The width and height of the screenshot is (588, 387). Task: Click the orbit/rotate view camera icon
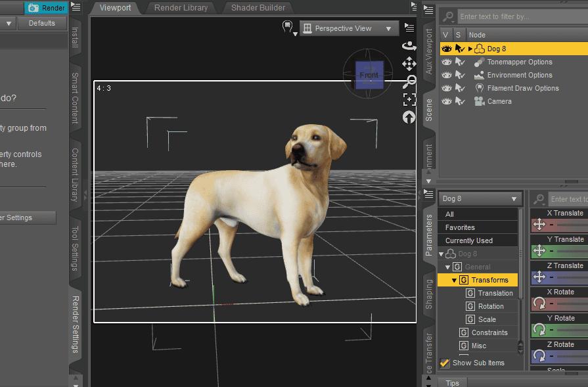[409, 45]
